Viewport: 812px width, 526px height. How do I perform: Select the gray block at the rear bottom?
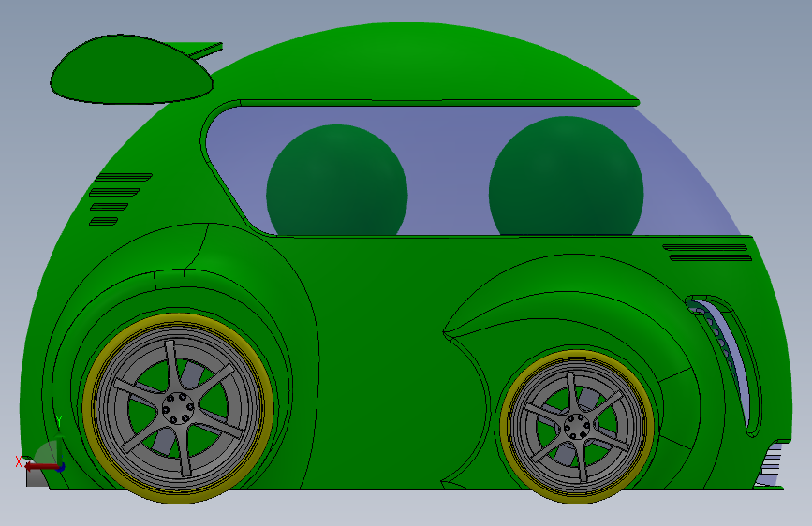37,479
